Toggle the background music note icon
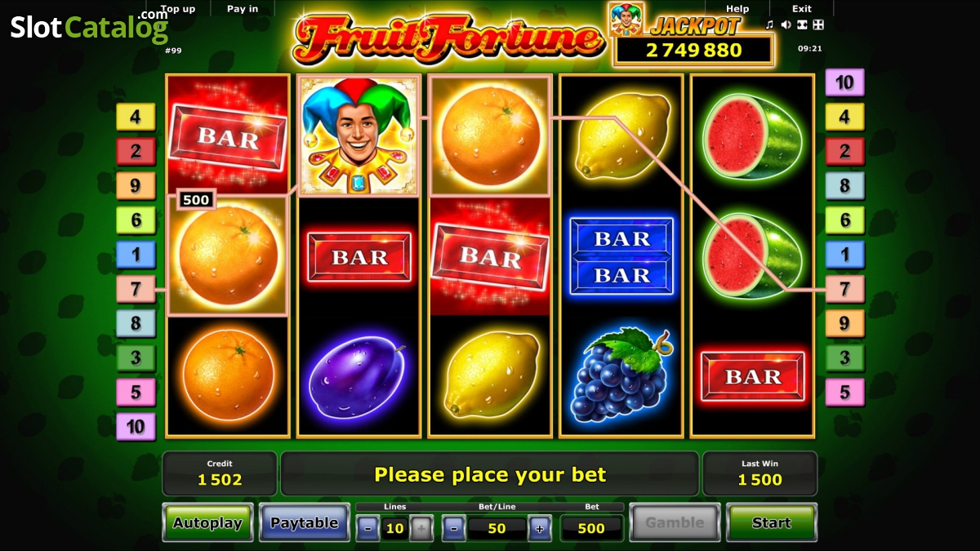This screenshot has width=980, height=551. coord(769,24)
